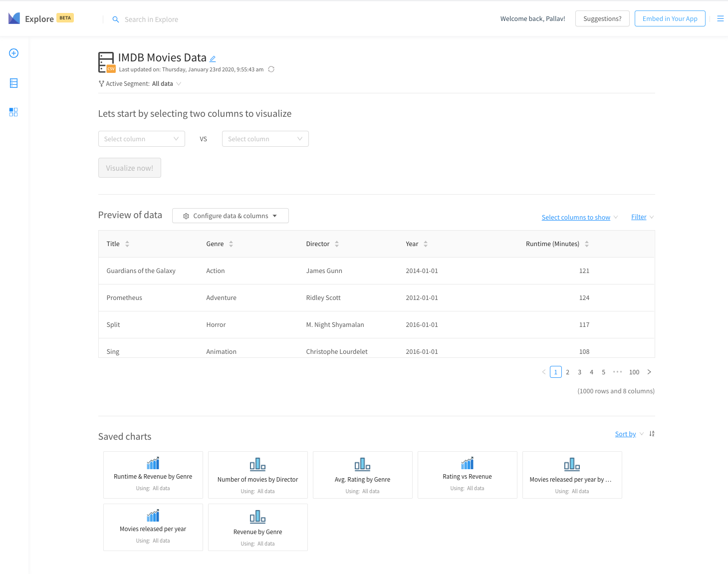Click the IMDB Movies Data title

click(162, 57)
